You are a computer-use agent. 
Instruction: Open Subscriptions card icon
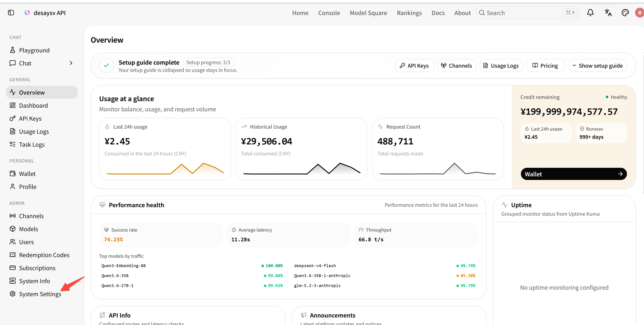[x=13, y=268]
